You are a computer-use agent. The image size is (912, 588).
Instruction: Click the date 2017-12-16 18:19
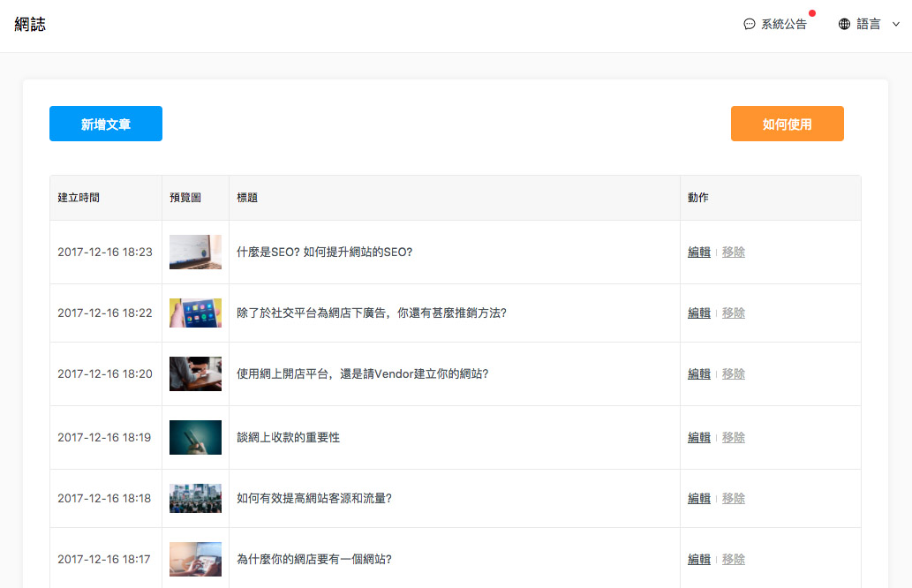click(x=104, y=437)
